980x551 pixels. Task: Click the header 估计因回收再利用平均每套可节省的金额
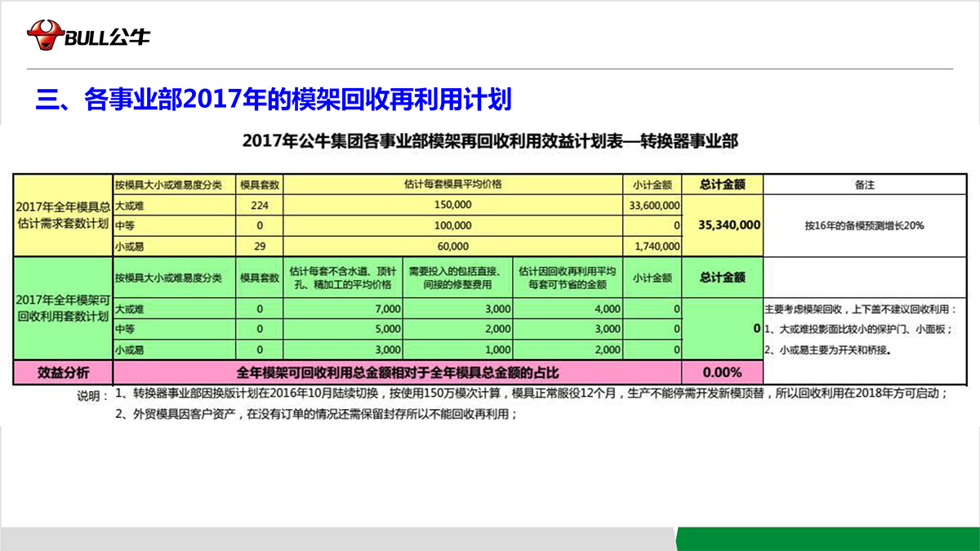(x=568, y=278)
